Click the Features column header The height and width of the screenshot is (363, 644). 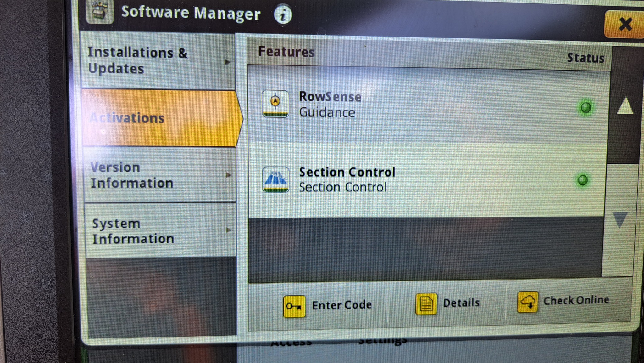pos(286,52)
